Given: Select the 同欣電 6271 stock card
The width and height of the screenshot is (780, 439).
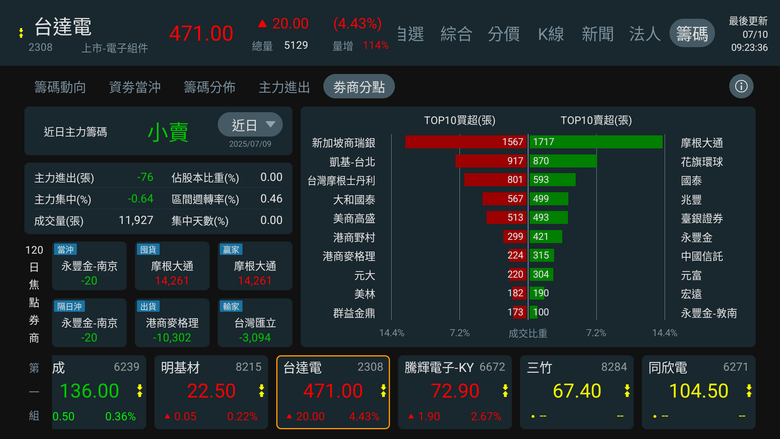Looking at the screenshot, I should point(698,392).
